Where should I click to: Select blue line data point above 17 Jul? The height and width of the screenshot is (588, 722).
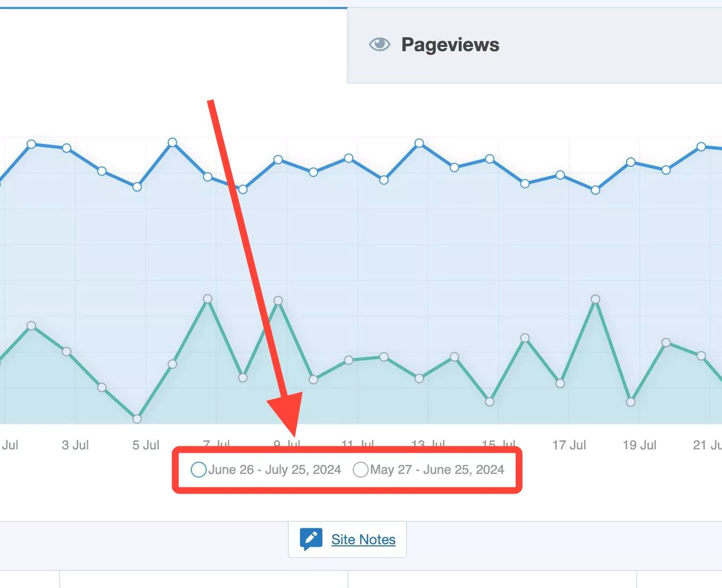click(x=560, y=175)
